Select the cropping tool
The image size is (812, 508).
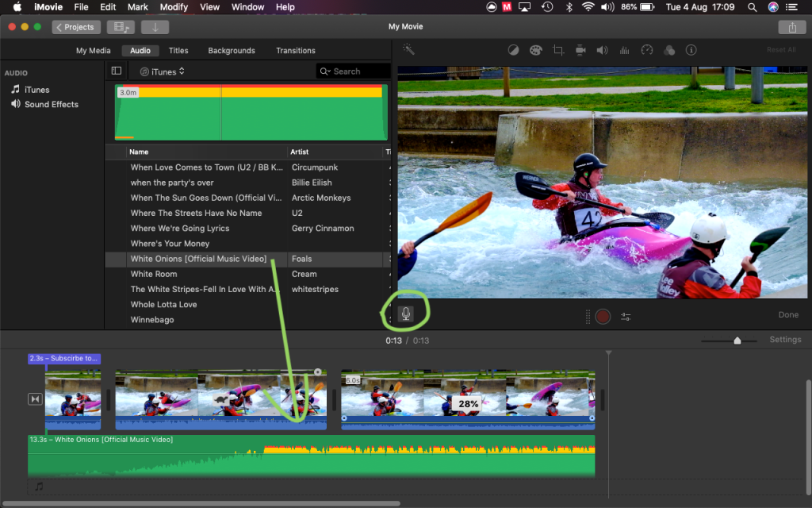point(558,50)
